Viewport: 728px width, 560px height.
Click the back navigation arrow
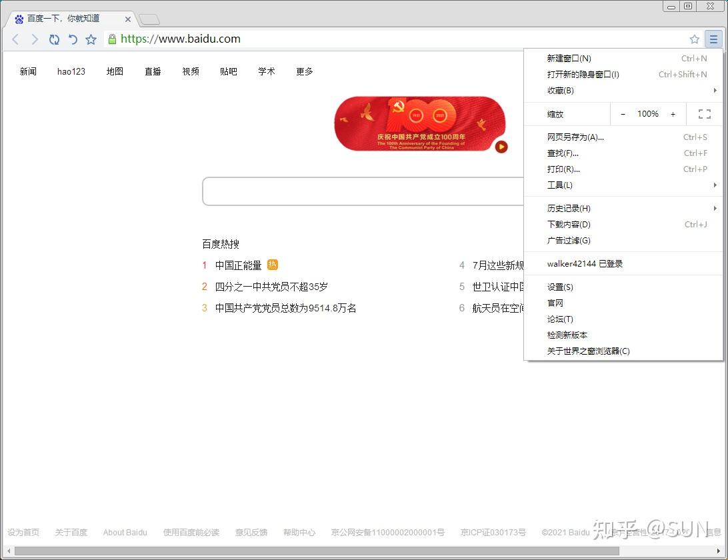15,39
